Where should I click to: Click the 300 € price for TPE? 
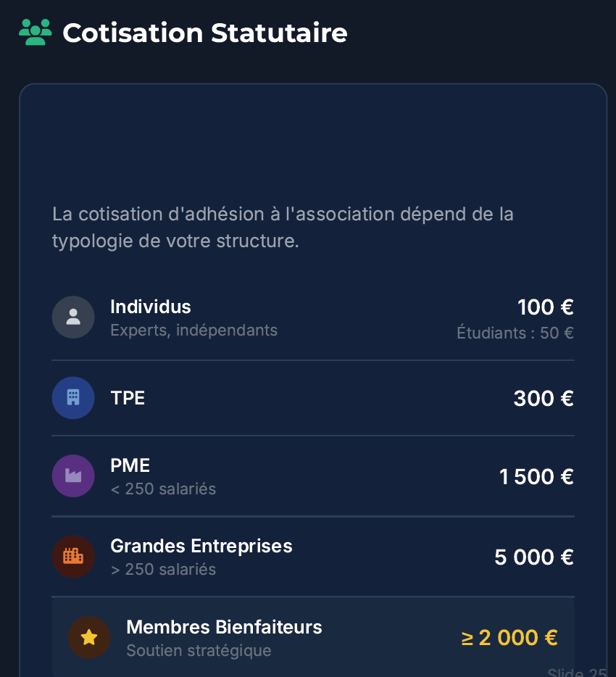pyautogui.click(x=544, y=398)
